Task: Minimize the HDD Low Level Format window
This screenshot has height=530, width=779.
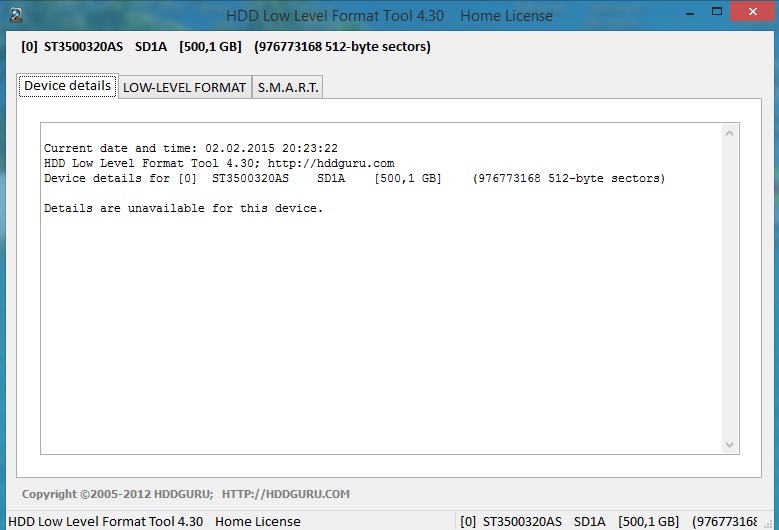Action: [x=690, y=13]
